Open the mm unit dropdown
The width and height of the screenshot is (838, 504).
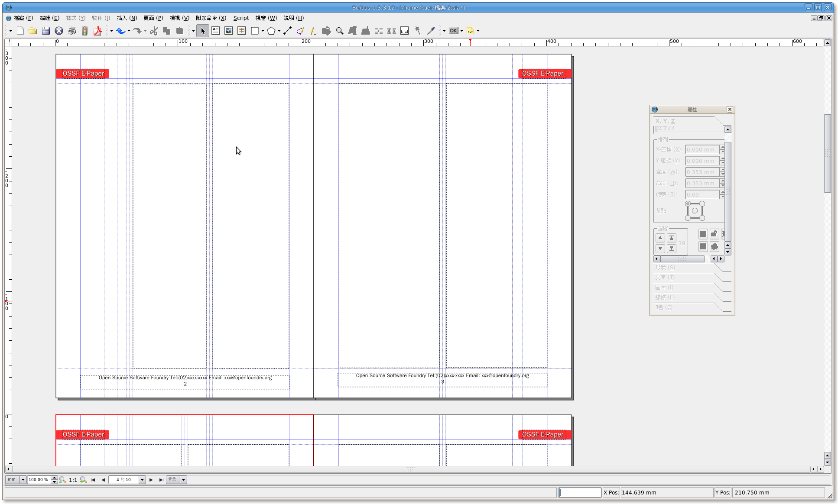tap(23, 480)
